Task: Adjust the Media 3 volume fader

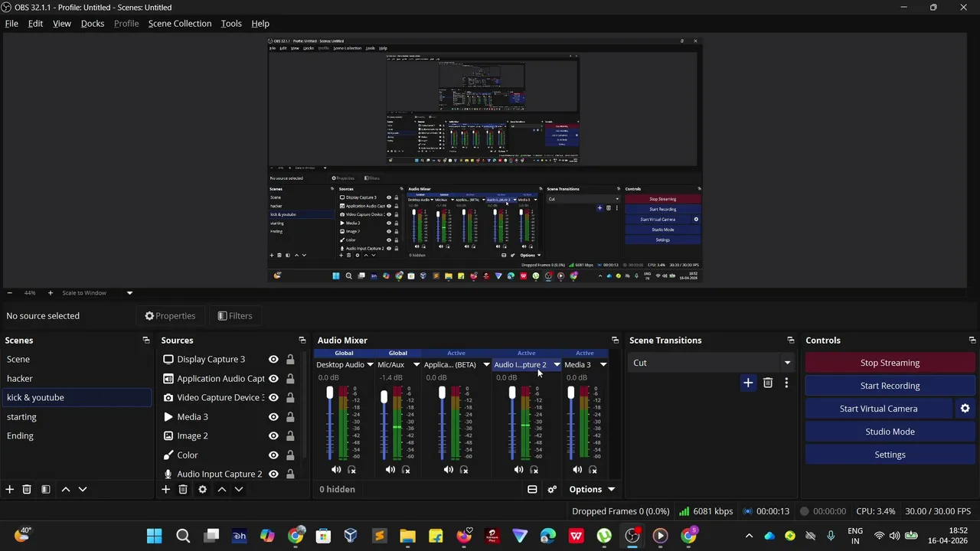Action: coord(571,393)
